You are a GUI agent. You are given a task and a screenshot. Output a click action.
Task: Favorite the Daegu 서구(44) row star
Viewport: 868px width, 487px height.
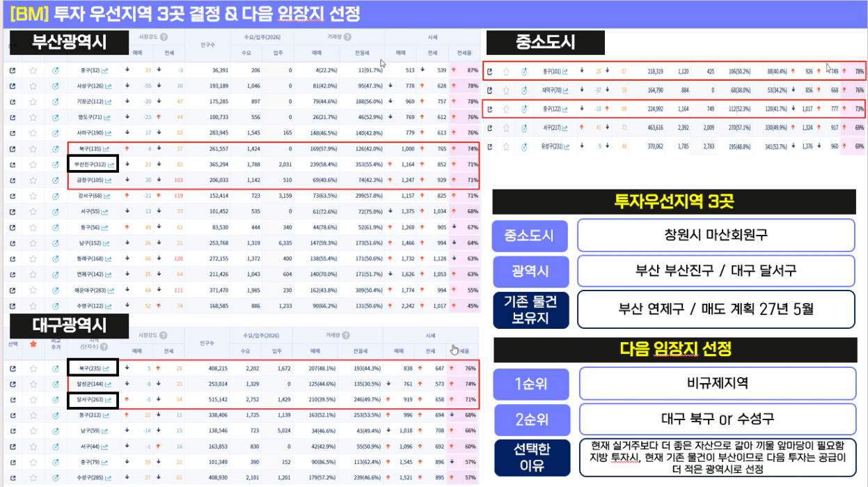coord(33,447)
